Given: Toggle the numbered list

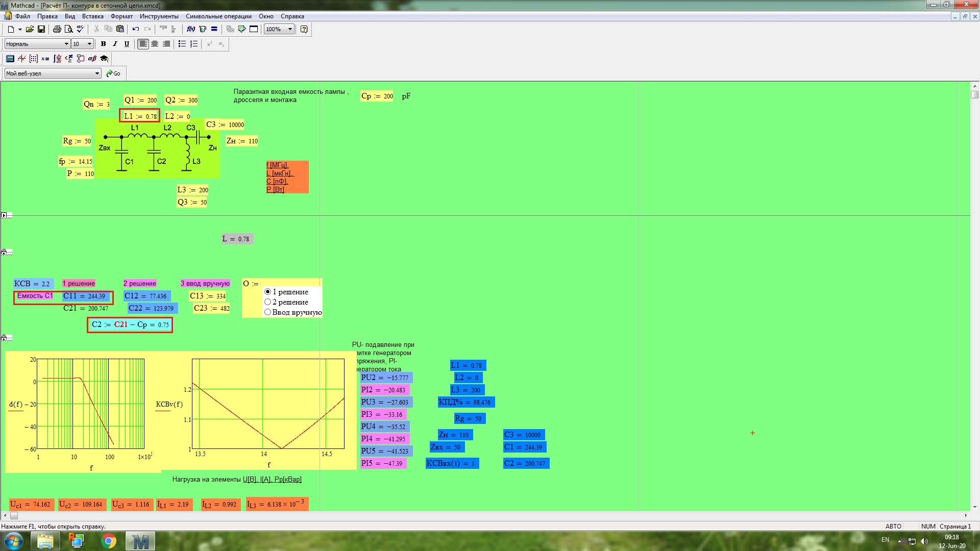Looking at the screenshot, I should [194, 44].
